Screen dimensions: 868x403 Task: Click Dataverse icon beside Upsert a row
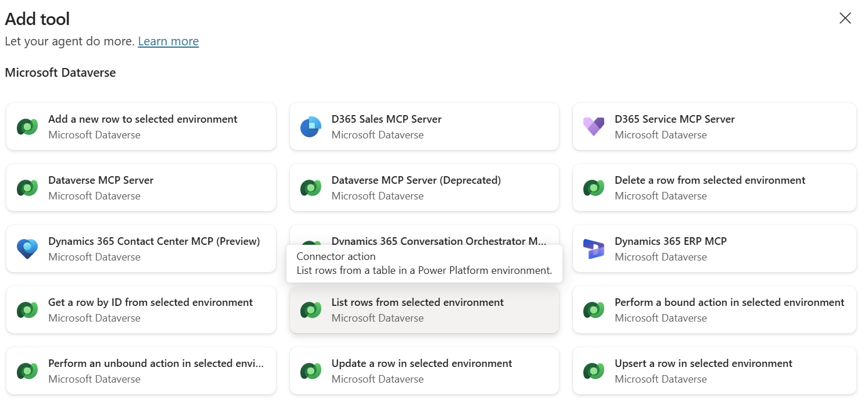(594, 371)
